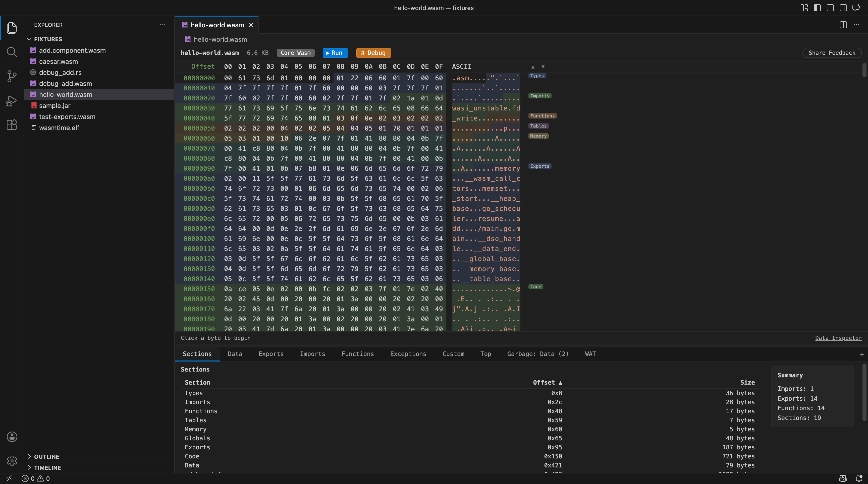Screen dimensions: 868x484
Task: Open the Extensions view
Action: pos(12,125)
